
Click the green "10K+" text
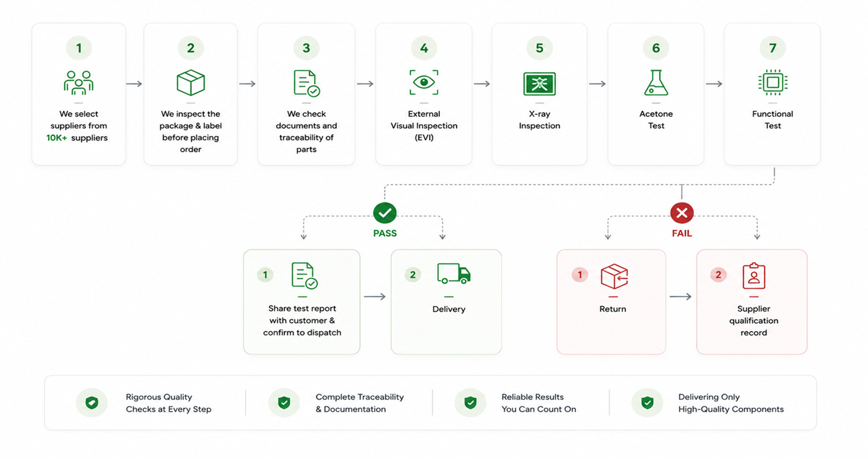[56, 138]
